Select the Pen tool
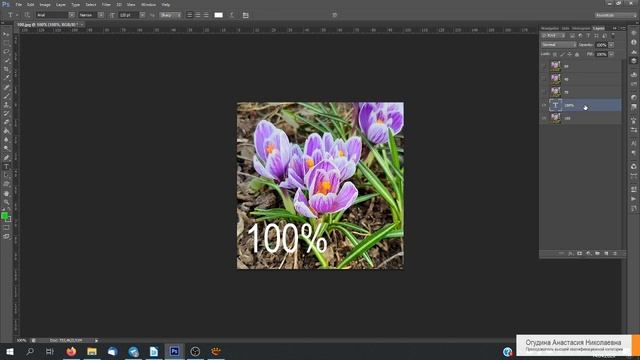 tap(7, 158)
